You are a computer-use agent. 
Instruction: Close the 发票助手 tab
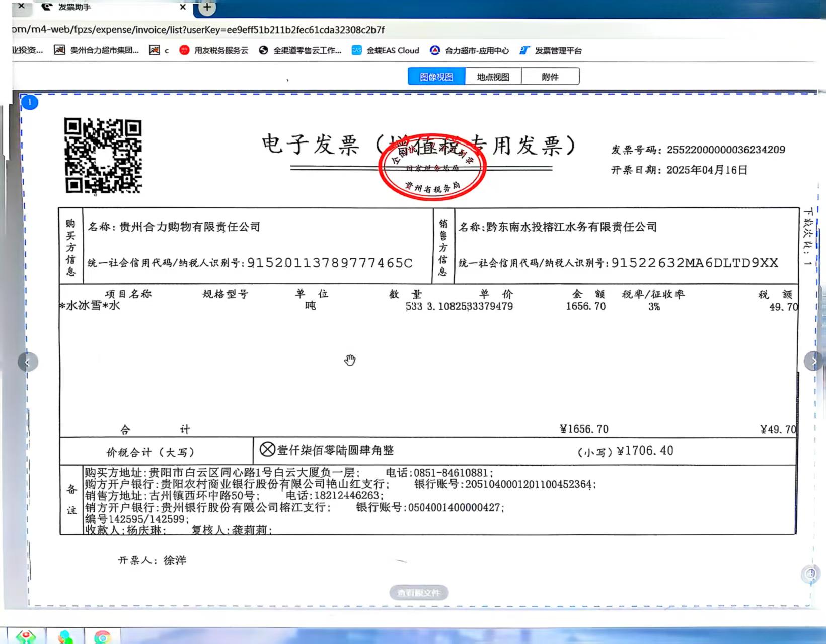183,7
